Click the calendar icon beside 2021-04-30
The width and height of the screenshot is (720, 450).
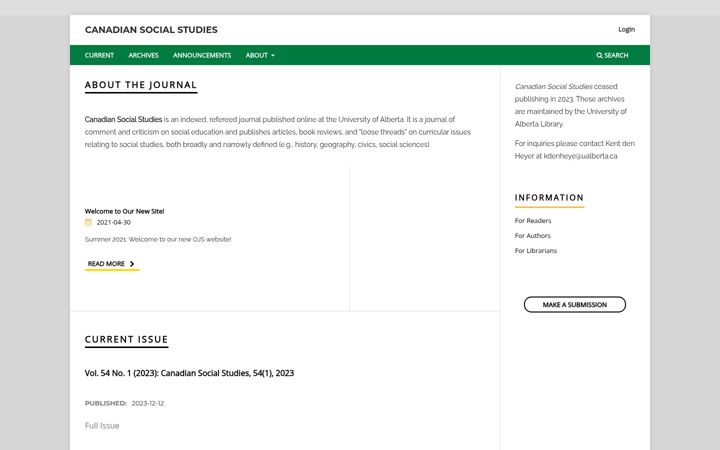[x=88, y=222]
